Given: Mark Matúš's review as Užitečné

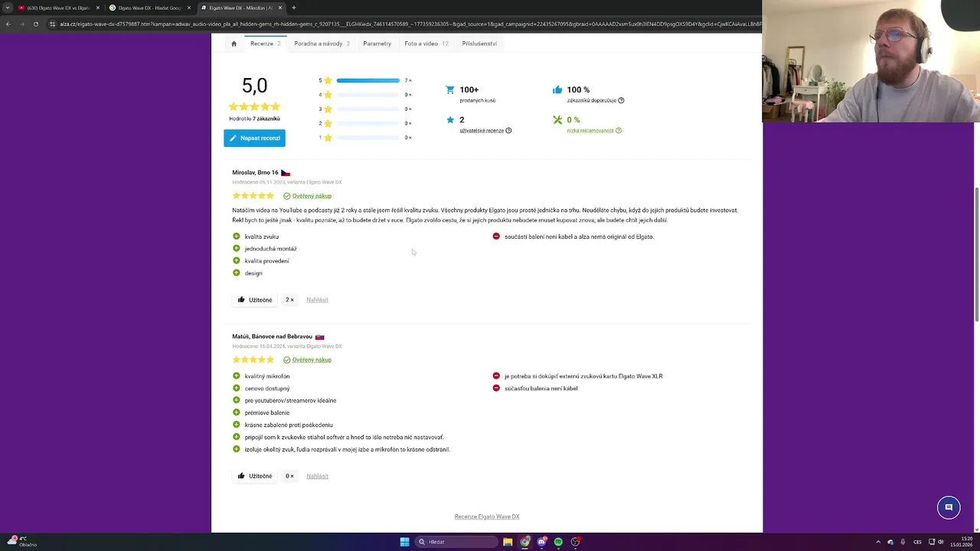Looking at the screenshot, I should (255, 476).
